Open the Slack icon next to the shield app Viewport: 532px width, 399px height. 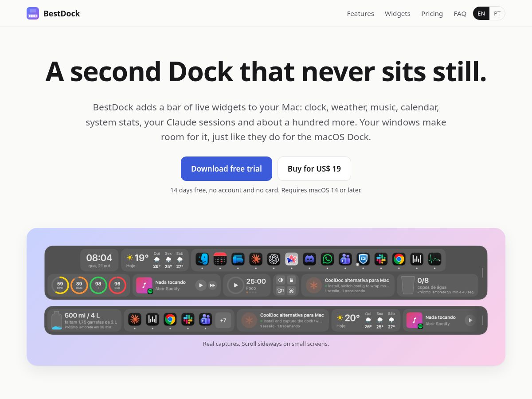[381, 259]
